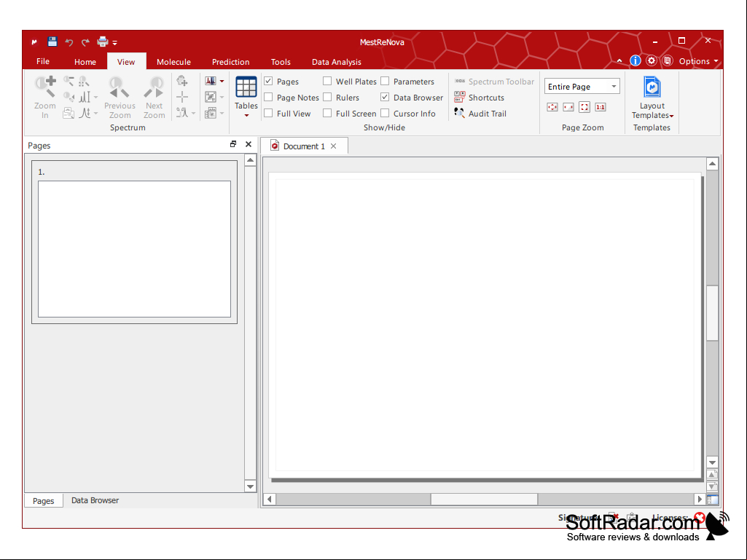Go to the Tools ribbon tab
The image size is (747, 560).
coord(281,62)
